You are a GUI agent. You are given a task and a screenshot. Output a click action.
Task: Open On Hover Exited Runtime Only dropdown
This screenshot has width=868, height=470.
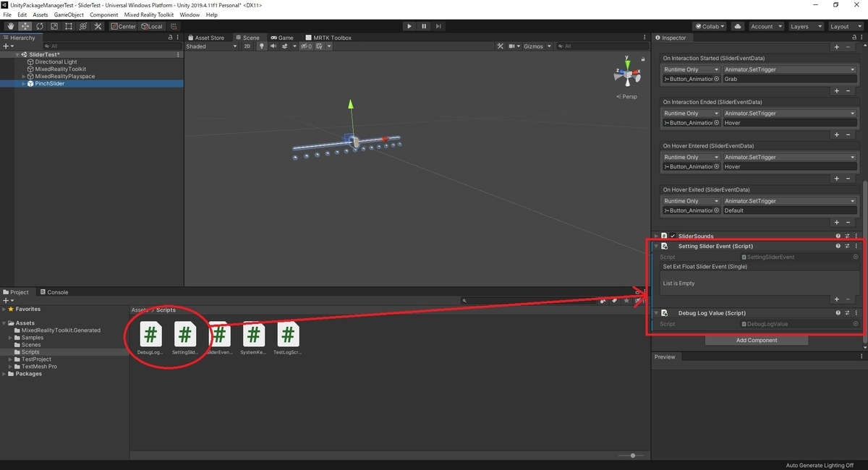(692, 201)
